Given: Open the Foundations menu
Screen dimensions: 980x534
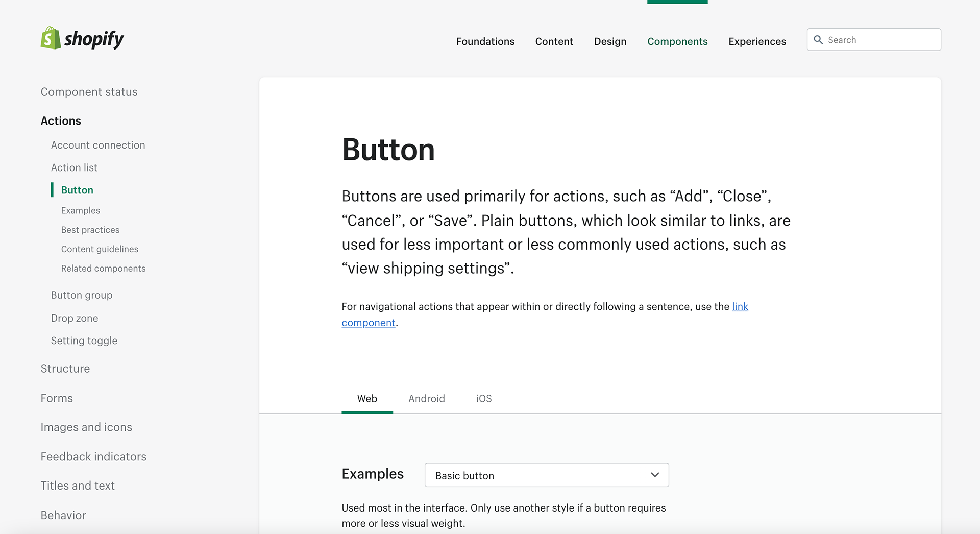Looking at the screenshot, I should pyautogui.click(x=485, y=41).
